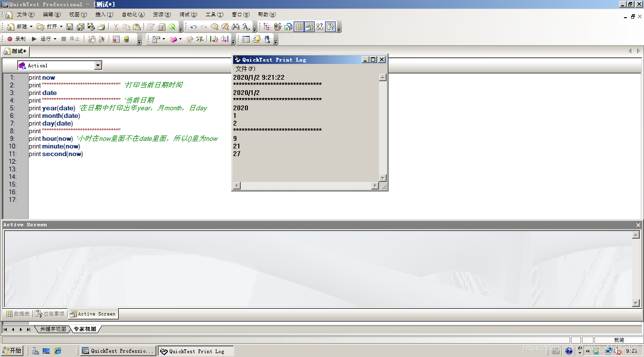
Task: Click the Print Log vertical scrollbar down arrow
Action: (382, 178)
